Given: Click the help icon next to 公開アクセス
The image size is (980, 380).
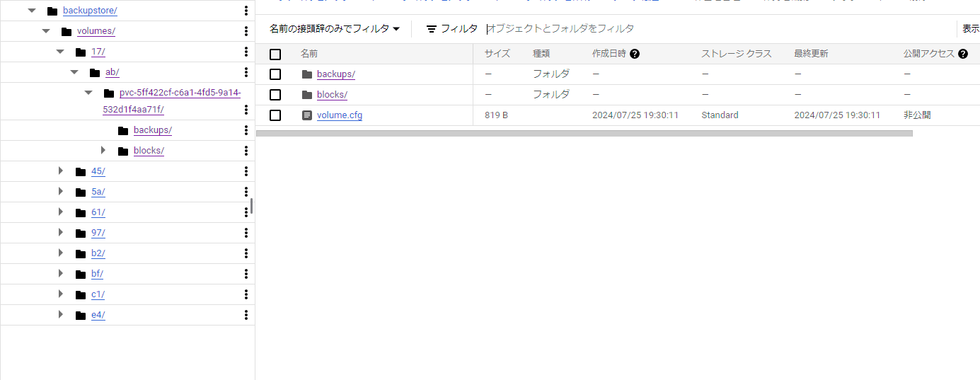Looking at the screenshot, I should 963,54.
